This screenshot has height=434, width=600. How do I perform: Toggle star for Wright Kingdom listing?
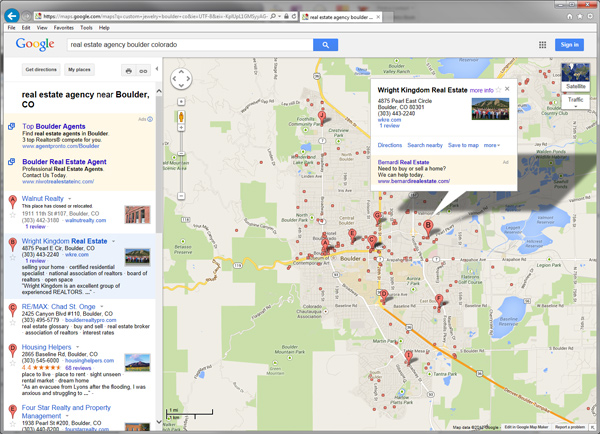pyautogui.click(x=13, y=257)
